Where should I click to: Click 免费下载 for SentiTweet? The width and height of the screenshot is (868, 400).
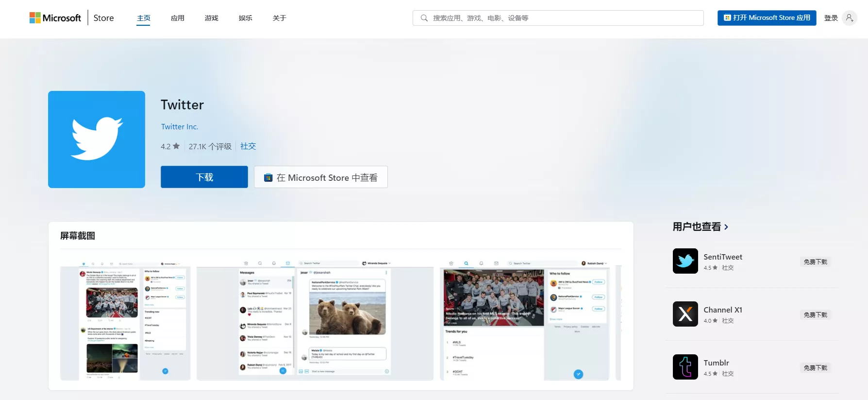pos(816,262)
